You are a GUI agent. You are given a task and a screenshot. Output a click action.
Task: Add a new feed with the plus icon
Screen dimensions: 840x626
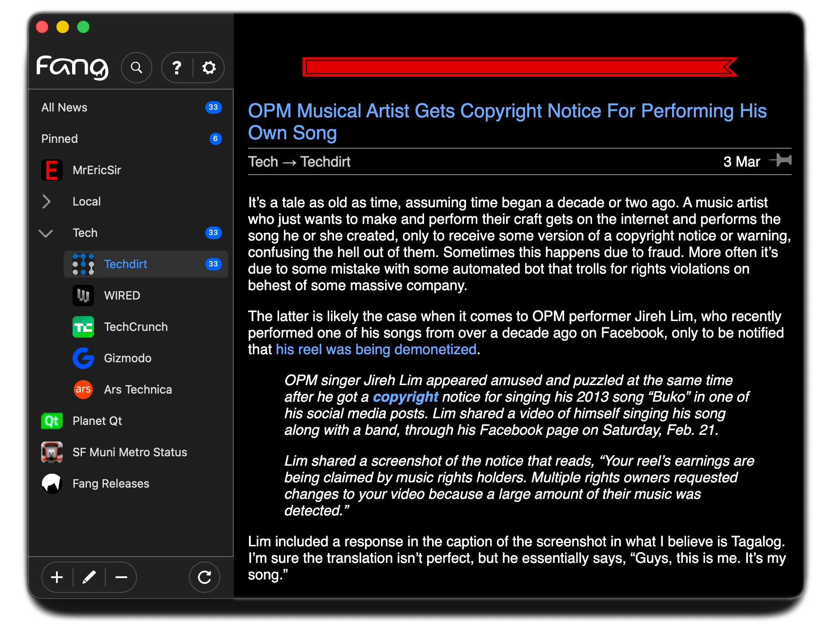coord(56,577)
